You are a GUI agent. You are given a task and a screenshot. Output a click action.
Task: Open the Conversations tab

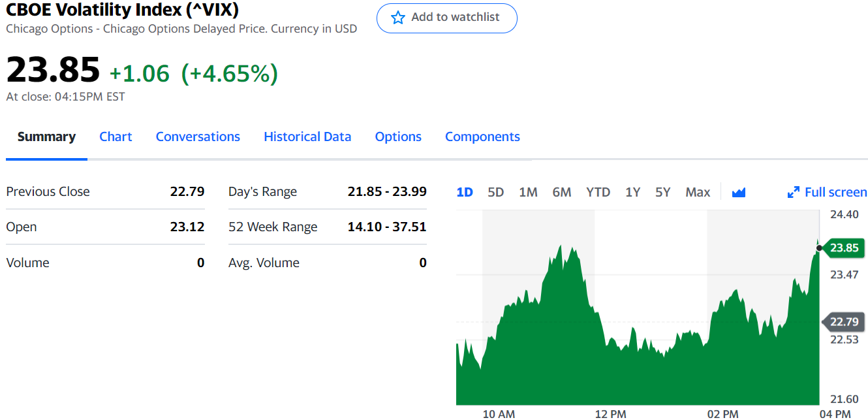click(x=198, y=137)
